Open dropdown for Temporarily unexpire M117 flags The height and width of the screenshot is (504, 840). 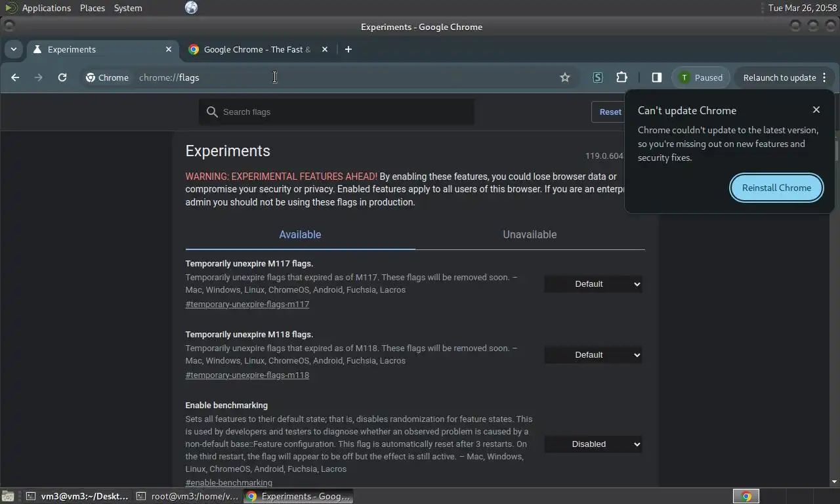(593, 284)
